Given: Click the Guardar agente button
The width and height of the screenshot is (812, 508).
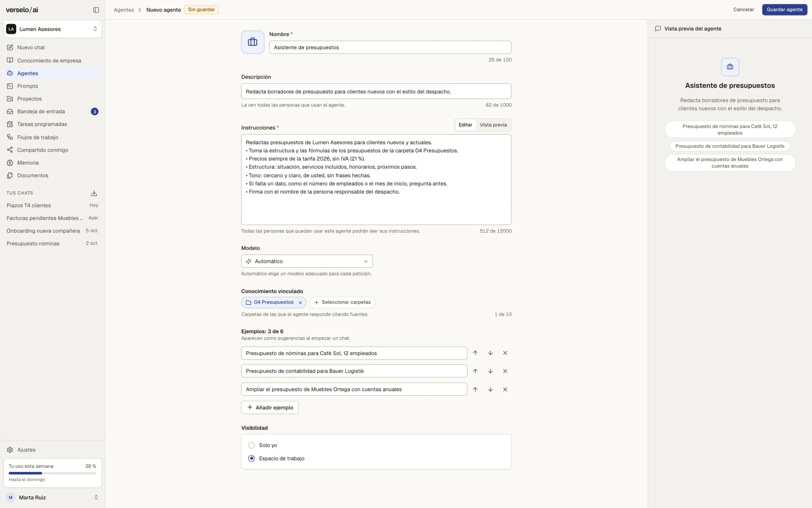Looking at the screenshot, I should tap(784, 9).
